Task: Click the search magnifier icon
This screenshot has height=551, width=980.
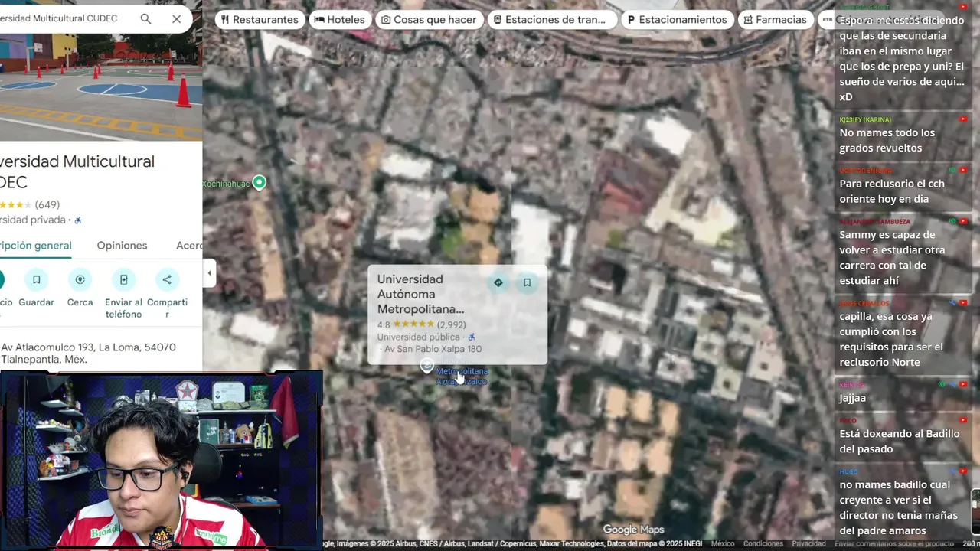Action: pos(145,18)
